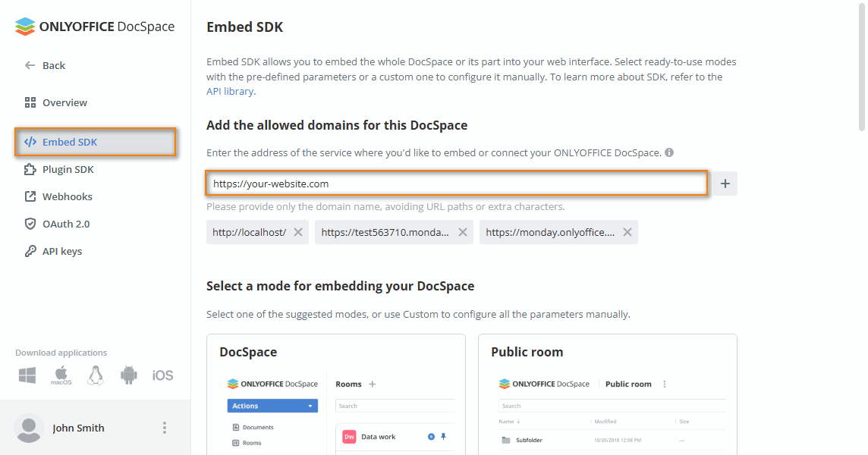Click the ONLYOFFICE DocSpace logo
This screenshot has height=455, width=868.
tap(95, 27)
